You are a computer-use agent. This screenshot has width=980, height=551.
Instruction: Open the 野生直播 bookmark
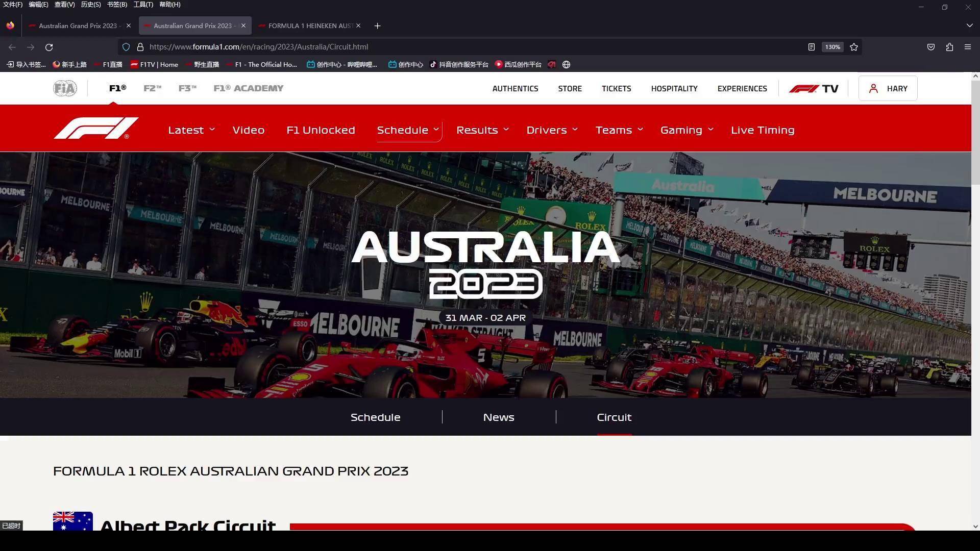(x=202, y=65)
